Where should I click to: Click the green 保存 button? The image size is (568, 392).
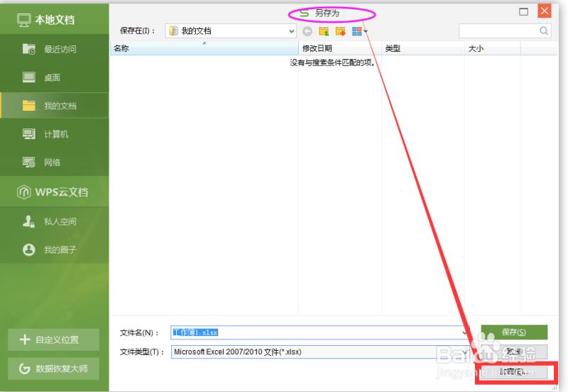[514, 332]
